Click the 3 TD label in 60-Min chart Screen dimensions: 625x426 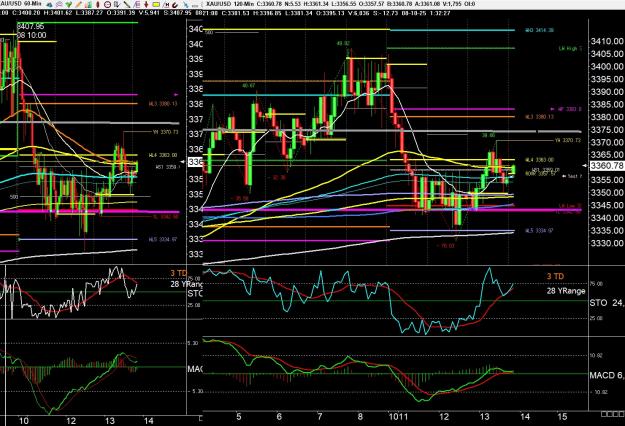(179, 273)
